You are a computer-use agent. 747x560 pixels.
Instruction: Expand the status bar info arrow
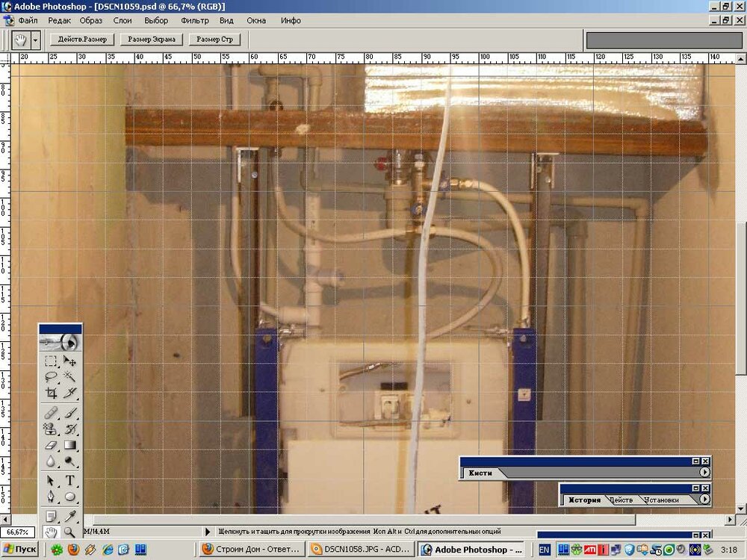point(208,532)
